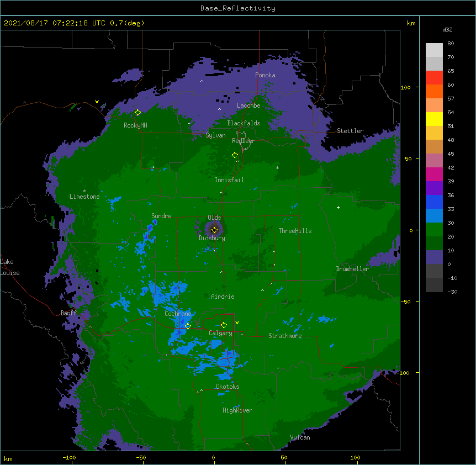
Task: Click the Blackfalds city label
Action: pos(244,123)
